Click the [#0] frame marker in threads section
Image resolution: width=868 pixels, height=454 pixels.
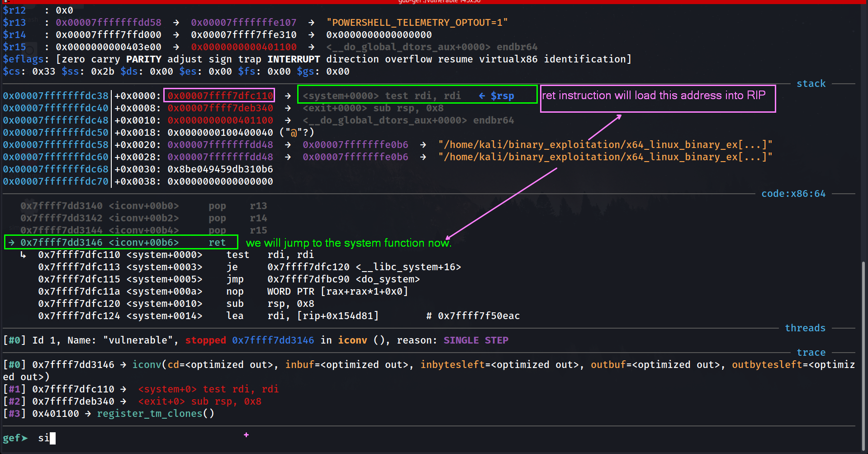click(x=14, y=340)
